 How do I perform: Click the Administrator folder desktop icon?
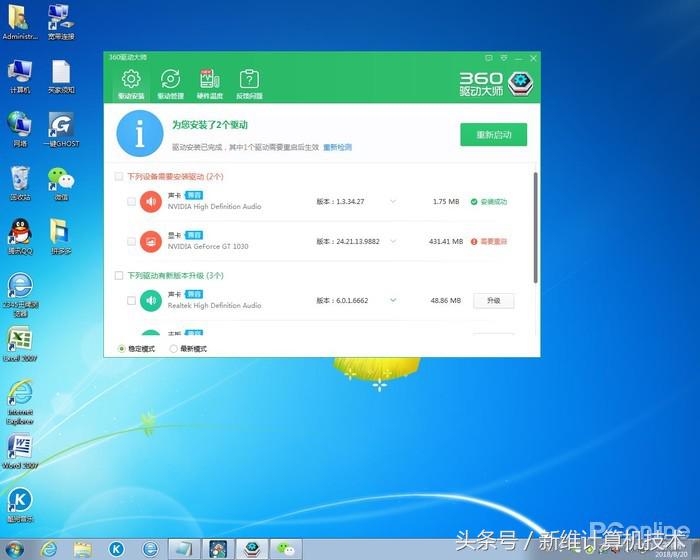[20, 21]
